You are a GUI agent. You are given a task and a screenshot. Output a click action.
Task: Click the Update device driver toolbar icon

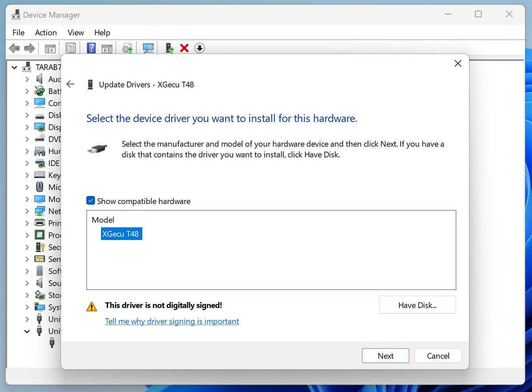pyautogui.click(x=128, y=48)
